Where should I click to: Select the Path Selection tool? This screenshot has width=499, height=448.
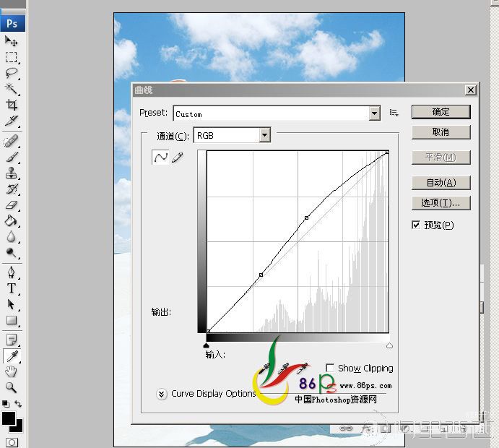pos(11,304)
